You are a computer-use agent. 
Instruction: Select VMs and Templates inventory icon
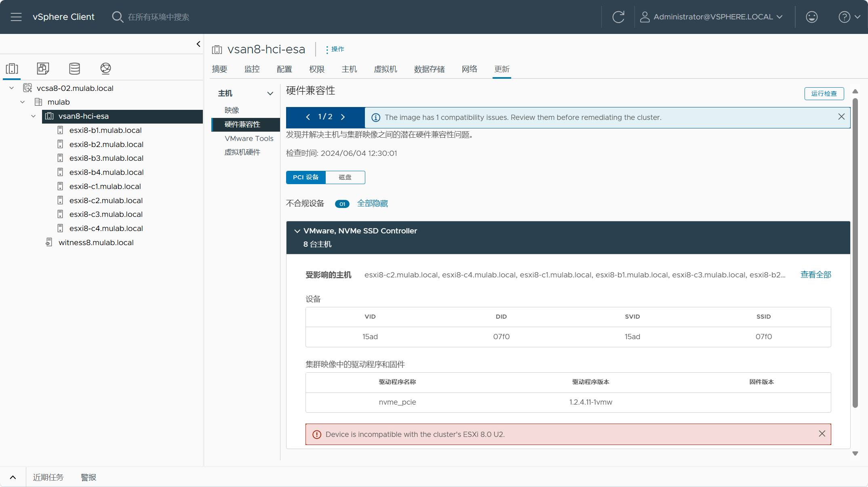coord(43,69)
